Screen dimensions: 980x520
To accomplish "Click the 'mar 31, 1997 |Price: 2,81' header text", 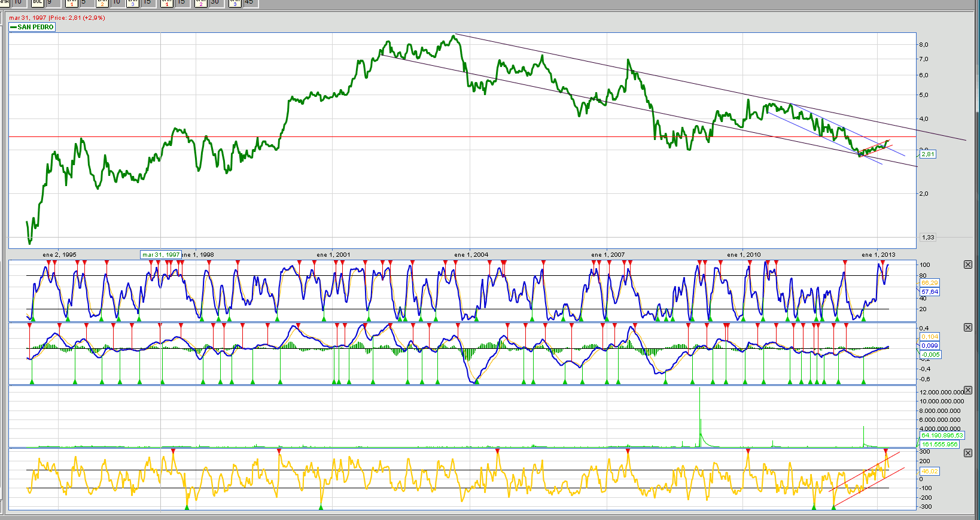I will (57, 18).
